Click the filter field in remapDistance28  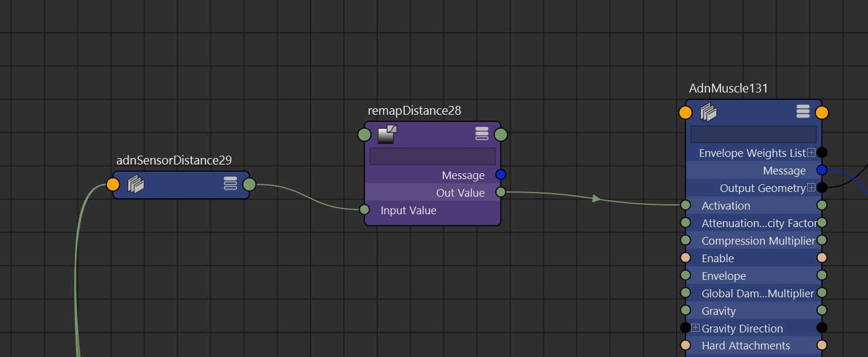pyautogui.click(x=432, y=156)
